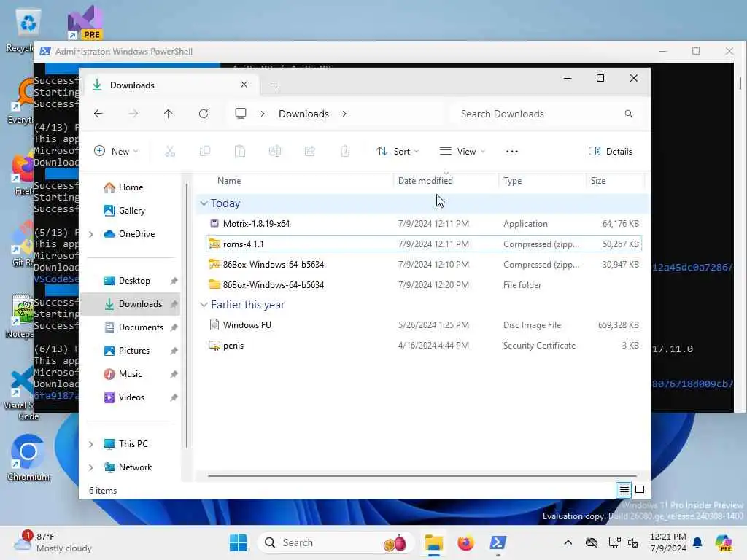
Task: Select the 86Box-Windows-64-b5634 file folder
Action: [424, 285]
